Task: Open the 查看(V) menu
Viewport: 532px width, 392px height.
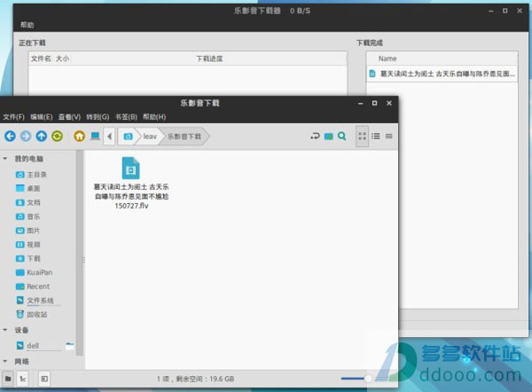Action: click(x=69, y=117)
